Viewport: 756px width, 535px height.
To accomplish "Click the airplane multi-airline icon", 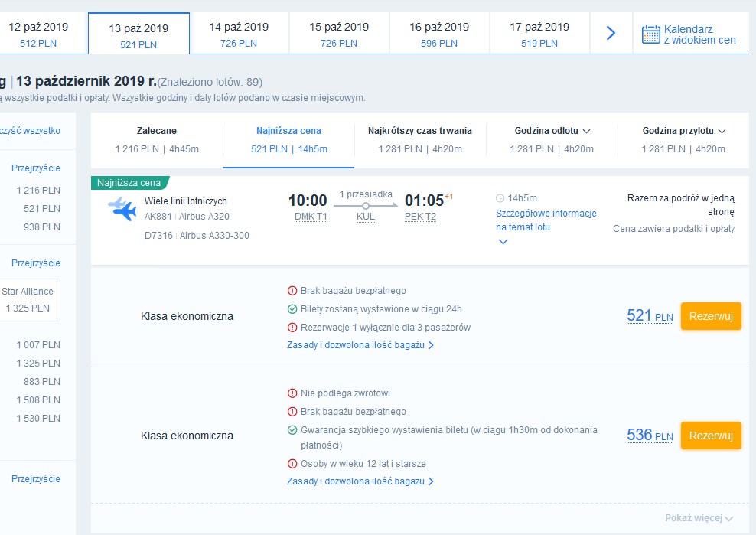I will click(122, 209).
